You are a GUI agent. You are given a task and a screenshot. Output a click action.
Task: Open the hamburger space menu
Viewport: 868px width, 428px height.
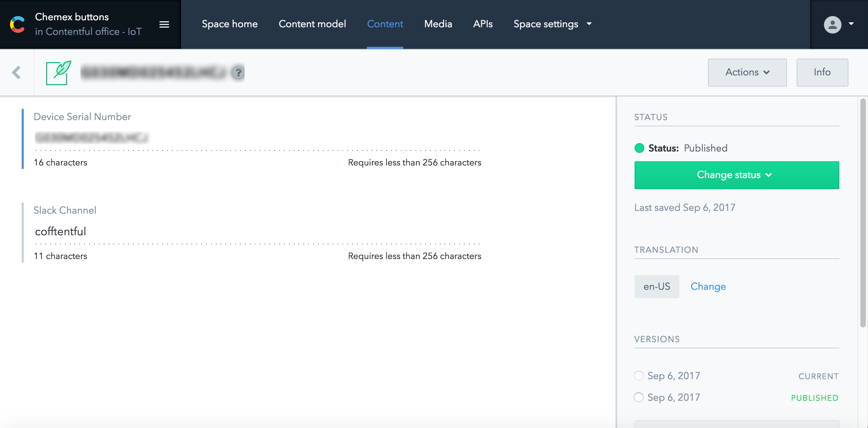pos(164,24)
